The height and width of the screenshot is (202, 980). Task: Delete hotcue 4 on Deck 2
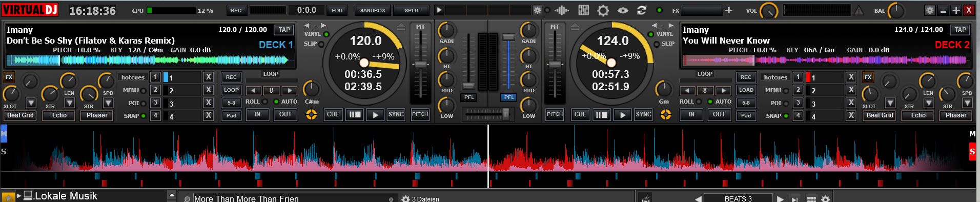pyautogui.click(x=851, y=116)
